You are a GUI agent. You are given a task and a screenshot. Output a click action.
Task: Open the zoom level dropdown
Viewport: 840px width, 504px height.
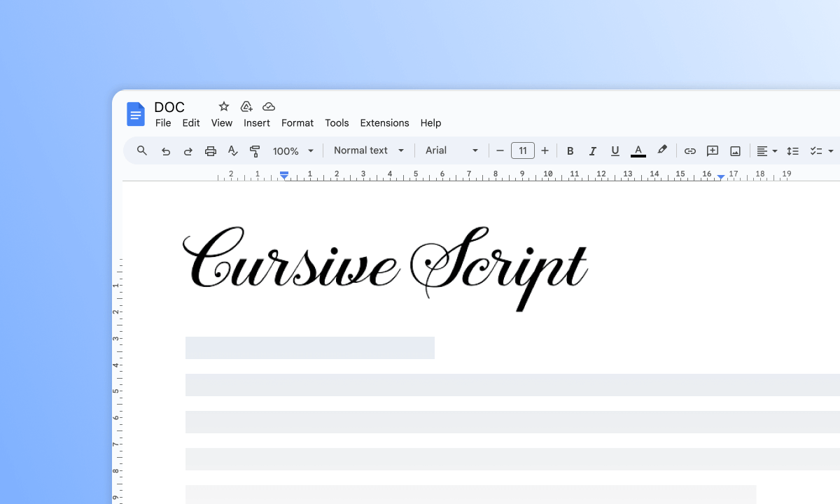pyautogui.click(x=292, y=150)
